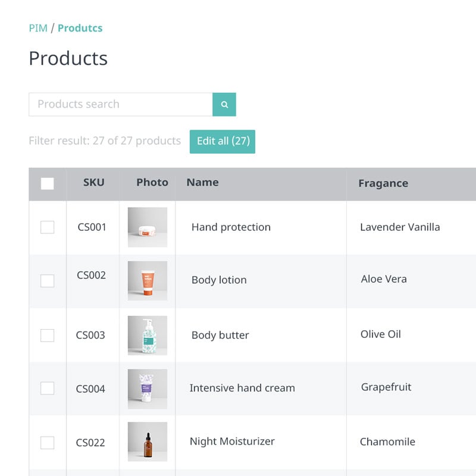Click the Filter result count text
Screen dimensions: 476x476
105,141
